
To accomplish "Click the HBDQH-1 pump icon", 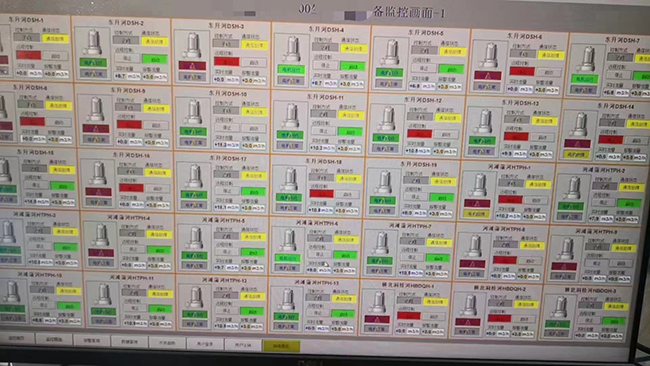I will tap(378, 302).
